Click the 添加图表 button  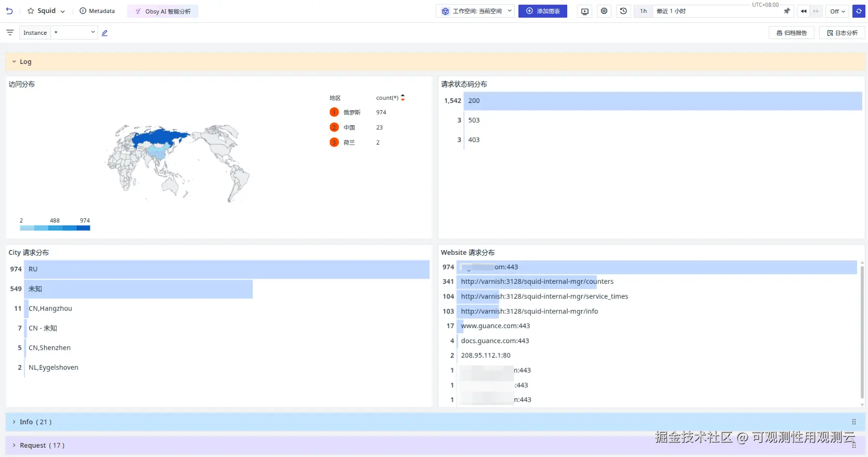coord(542,11)
